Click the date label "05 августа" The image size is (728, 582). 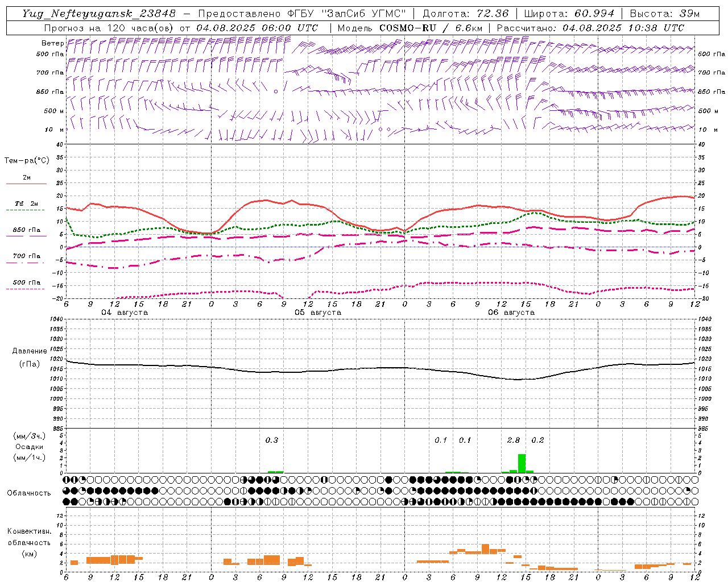[318, 313]
